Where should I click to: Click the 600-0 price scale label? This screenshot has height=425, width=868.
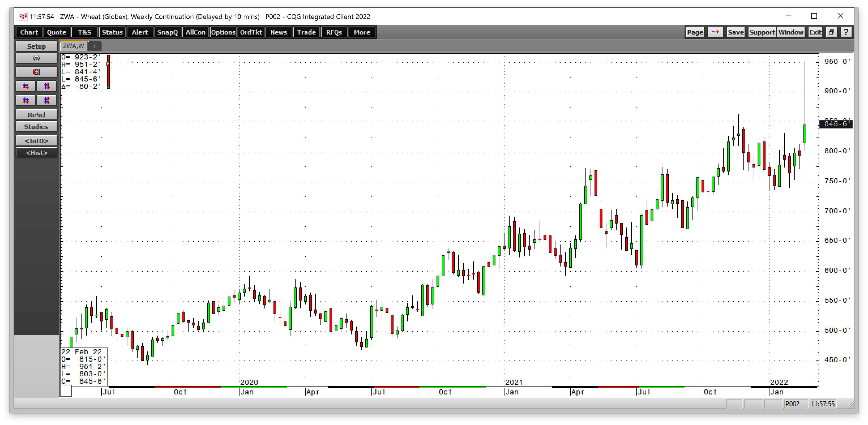coord(837,271)
